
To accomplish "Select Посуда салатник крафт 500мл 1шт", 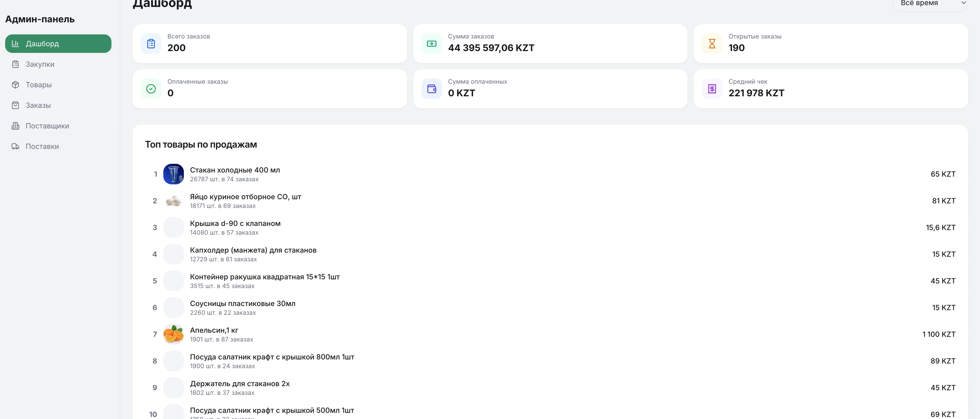I will (272, 410).
